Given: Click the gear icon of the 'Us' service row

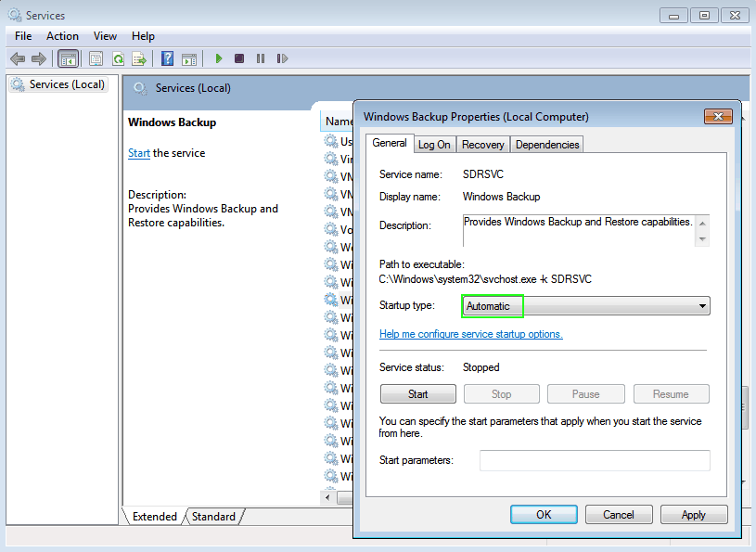Looking at the screenshot, I should [x=331, y=141].
